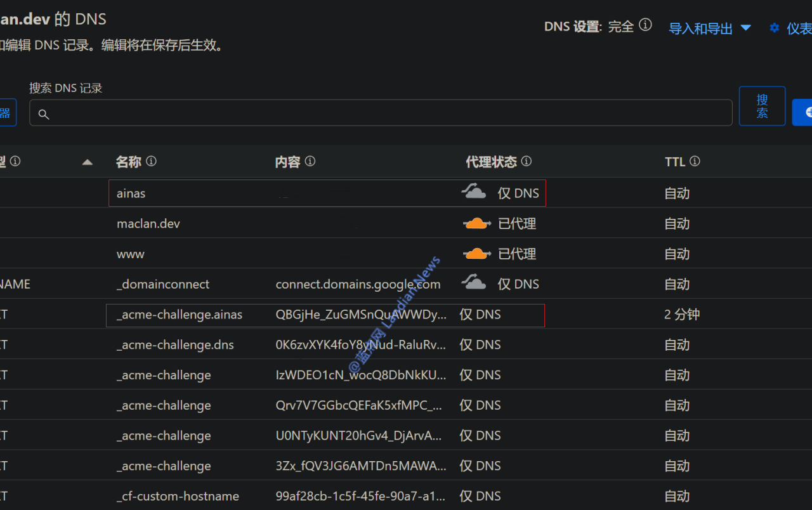Click the 3Zx_fQV3JG6AMTDn5MAWA content value
Image resolution: width=812 pixels, height=510 pixels.
[361, 466]
